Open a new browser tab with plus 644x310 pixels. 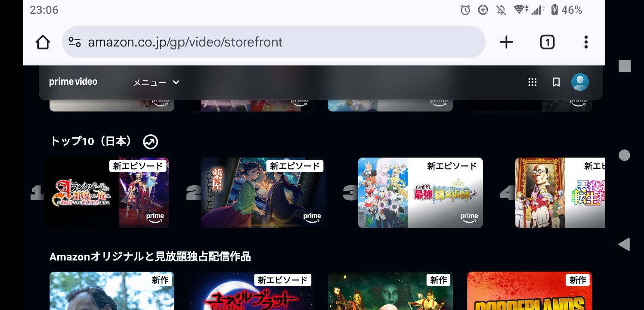pos(506,42)
